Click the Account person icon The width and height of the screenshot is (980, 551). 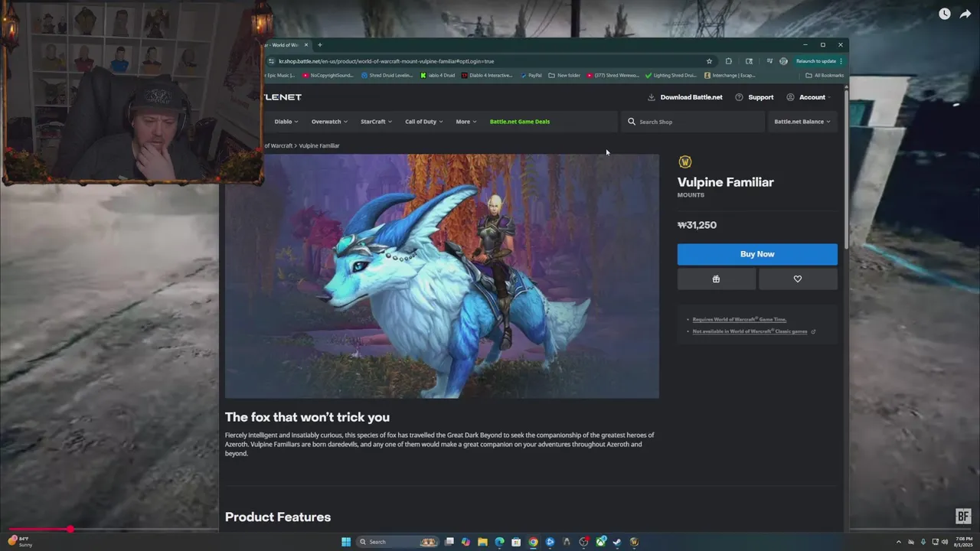click(x=790, y=97)
